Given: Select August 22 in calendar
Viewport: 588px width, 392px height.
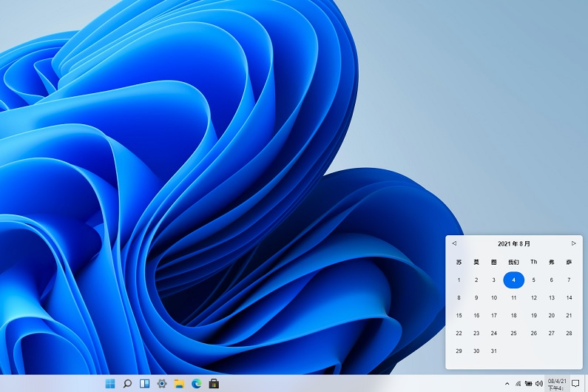Looking at the screenshot, I should [459, 333].
